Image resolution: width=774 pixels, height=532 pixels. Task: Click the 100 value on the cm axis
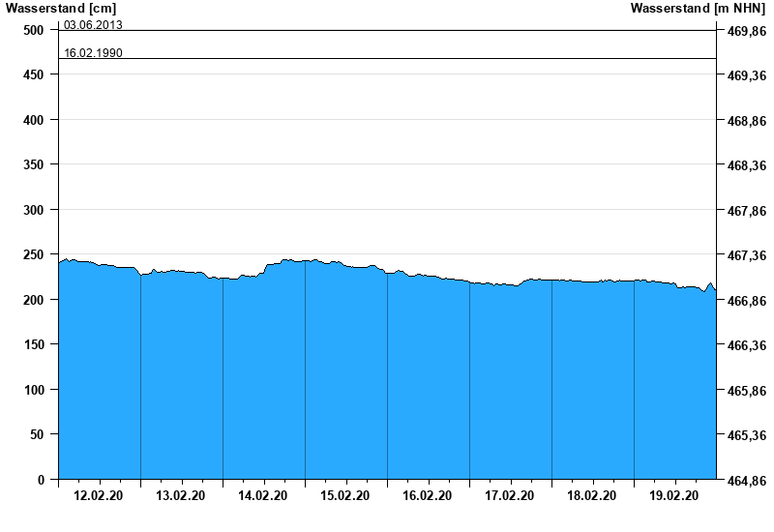(x=34, y=390)
